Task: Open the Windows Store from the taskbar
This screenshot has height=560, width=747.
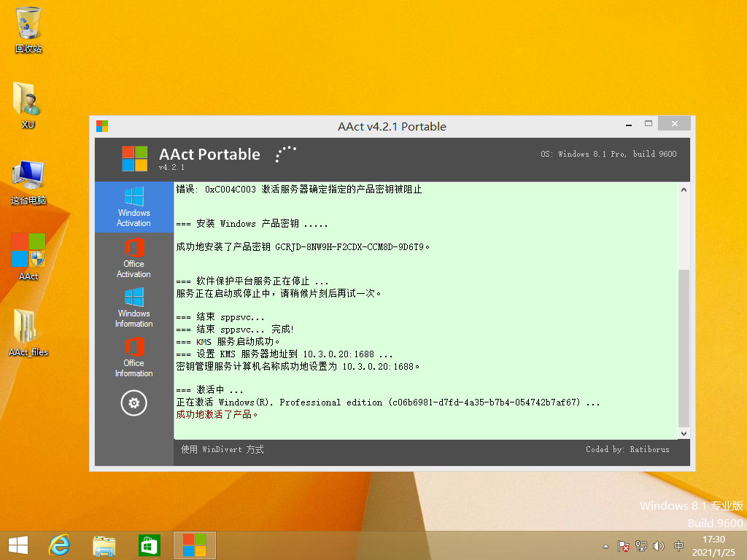Action: 149,545
